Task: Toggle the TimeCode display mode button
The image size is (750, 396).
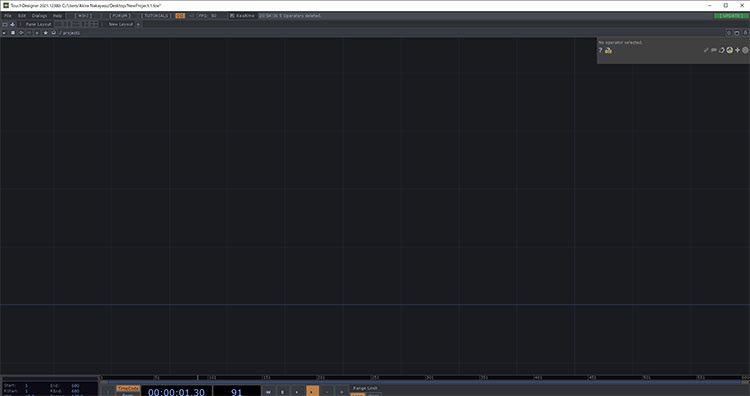Action: pos(128,388)
